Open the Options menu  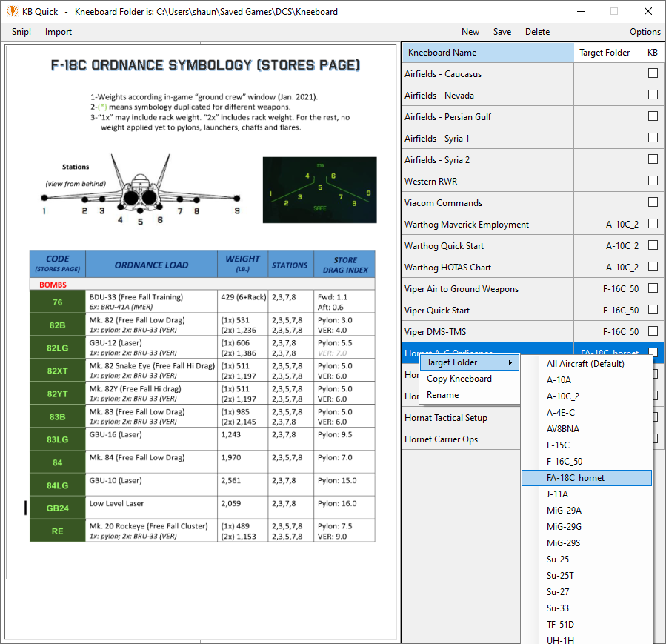645,32
